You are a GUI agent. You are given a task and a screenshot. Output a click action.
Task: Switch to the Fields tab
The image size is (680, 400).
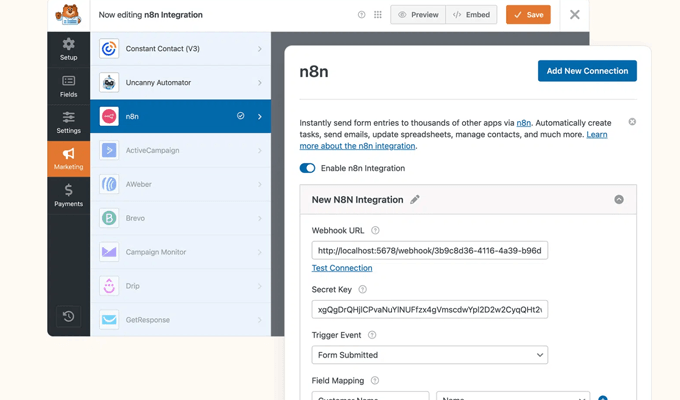(x=69, y=86)
